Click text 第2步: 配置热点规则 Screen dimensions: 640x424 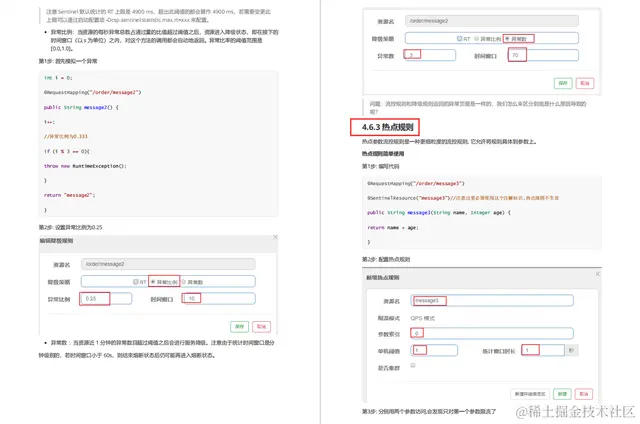[386, 259]
